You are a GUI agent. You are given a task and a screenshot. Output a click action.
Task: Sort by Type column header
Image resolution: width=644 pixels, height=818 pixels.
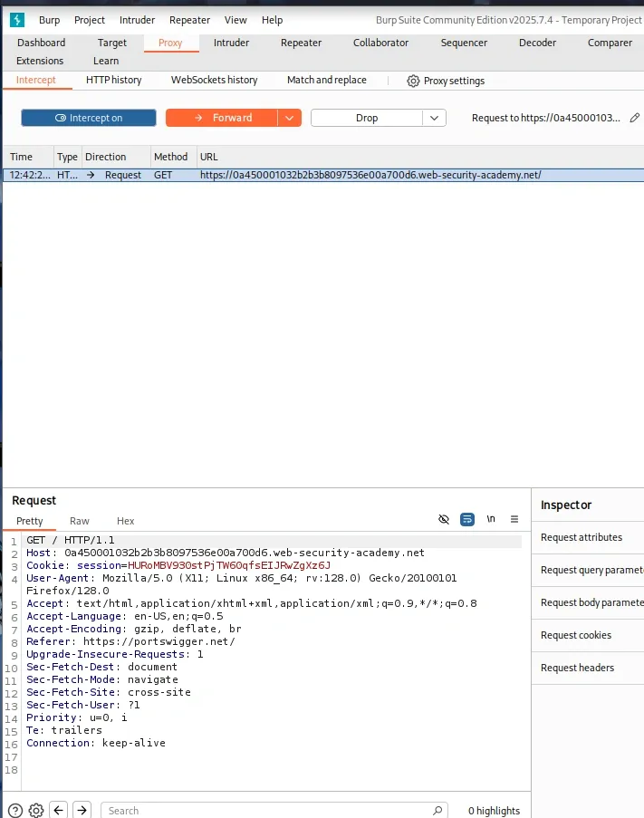67,157
